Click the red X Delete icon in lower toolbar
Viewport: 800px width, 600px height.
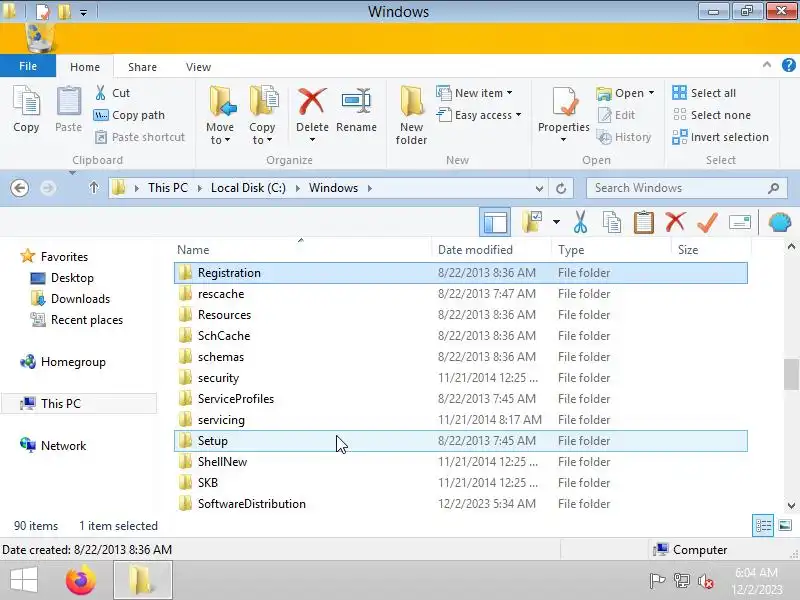point(675,222)
